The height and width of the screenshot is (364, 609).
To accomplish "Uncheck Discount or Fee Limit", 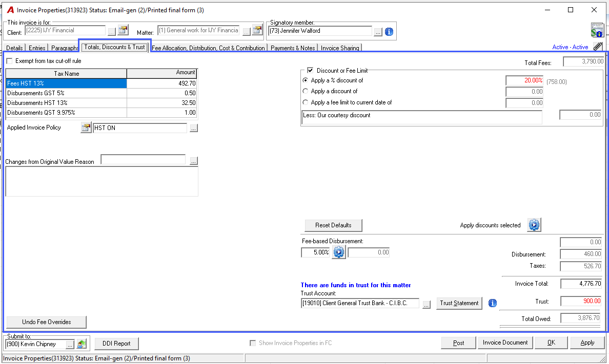I will tap(310, 70).
